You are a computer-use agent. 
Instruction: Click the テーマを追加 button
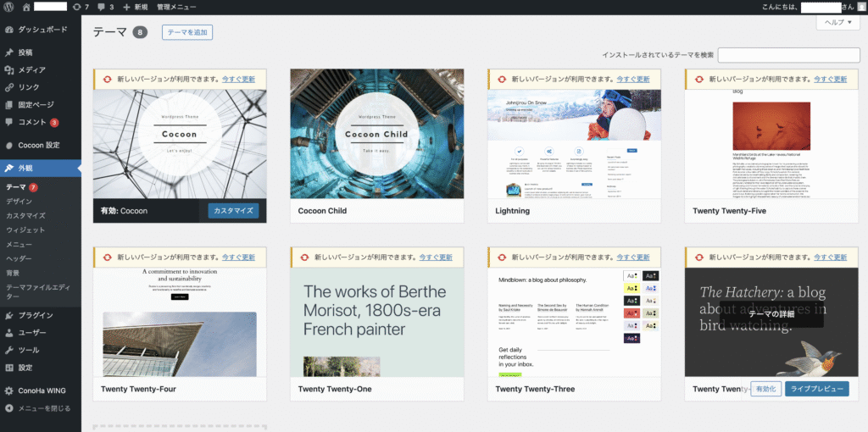(x=187, y=32)
